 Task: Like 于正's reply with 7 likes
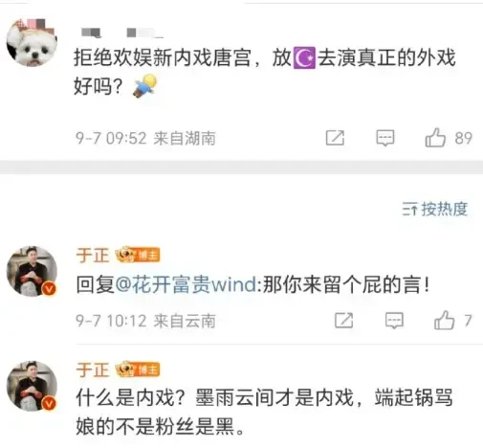pyautogui.click(x=444, y=320)
